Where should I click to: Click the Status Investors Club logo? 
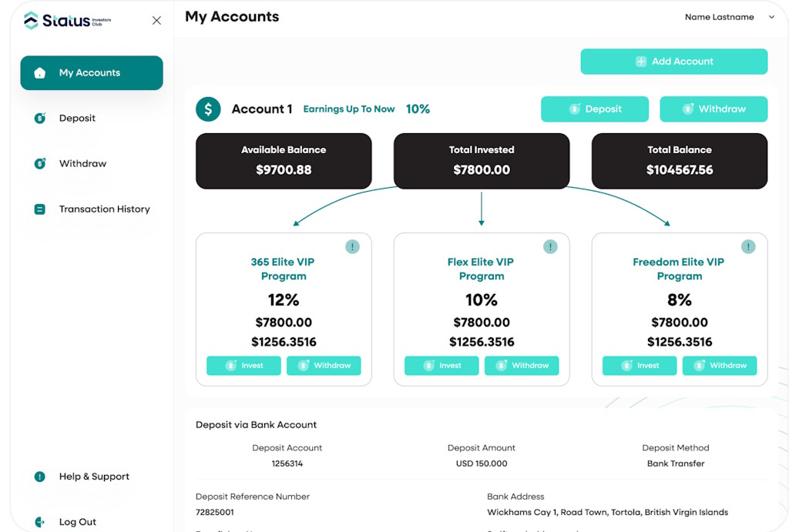68,21
